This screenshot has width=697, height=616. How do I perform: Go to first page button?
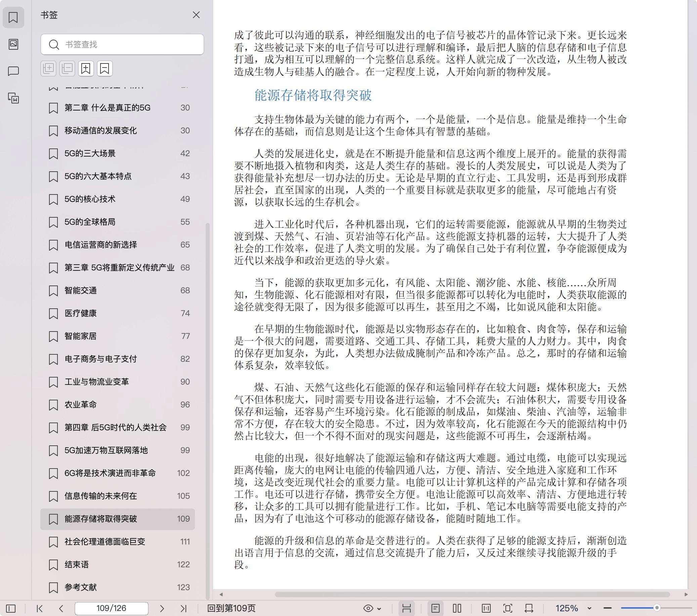click(40, 608)
